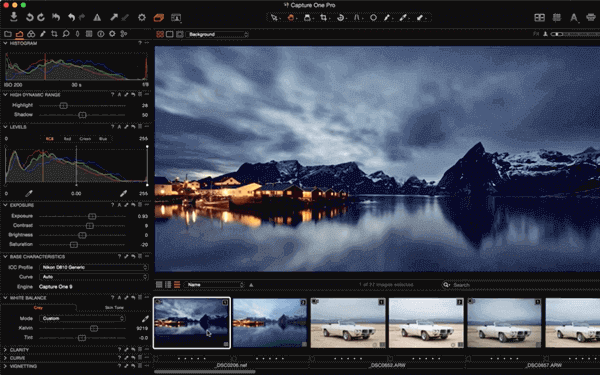Collapse the Histogram panel

(5, 44)
